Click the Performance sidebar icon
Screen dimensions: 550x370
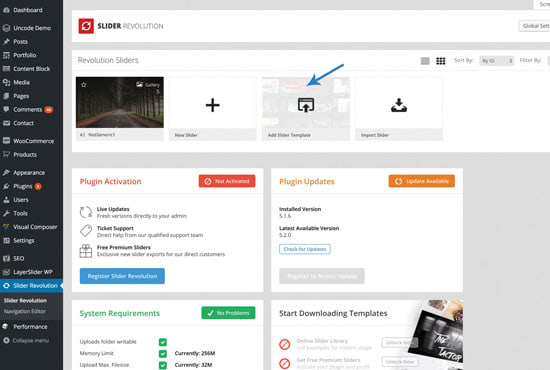[6, 327]
